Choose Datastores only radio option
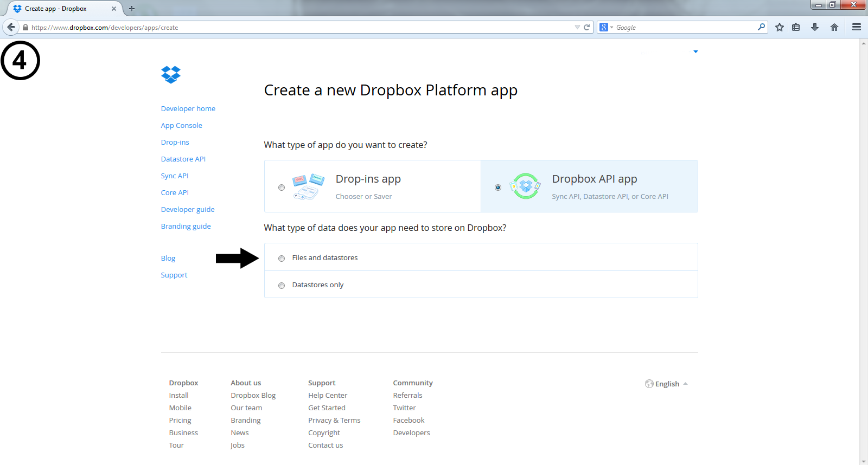This screenshot has width=868, height=465. point(282,286)
